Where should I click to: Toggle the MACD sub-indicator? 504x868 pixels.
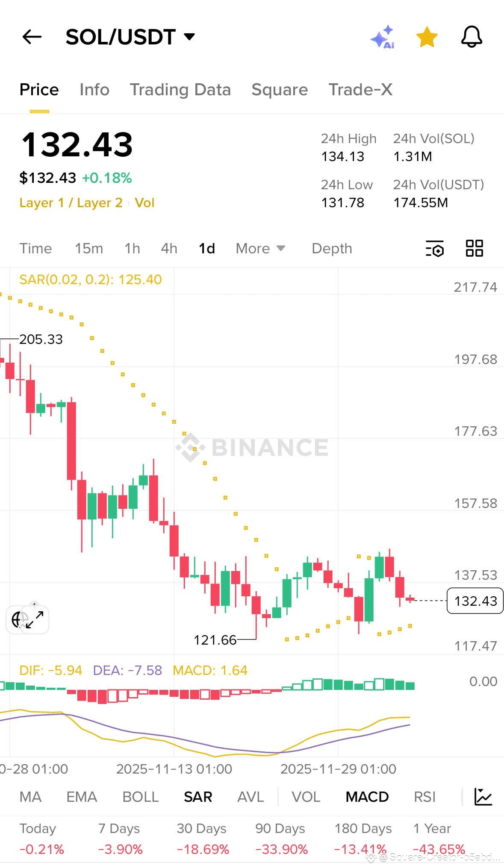click(367, 797)
